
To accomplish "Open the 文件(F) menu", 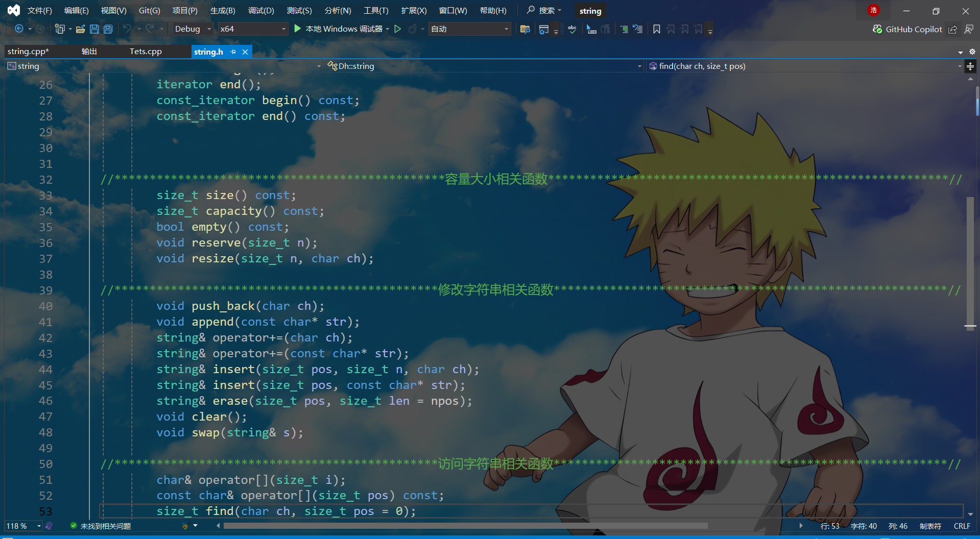I will [40, 10].
